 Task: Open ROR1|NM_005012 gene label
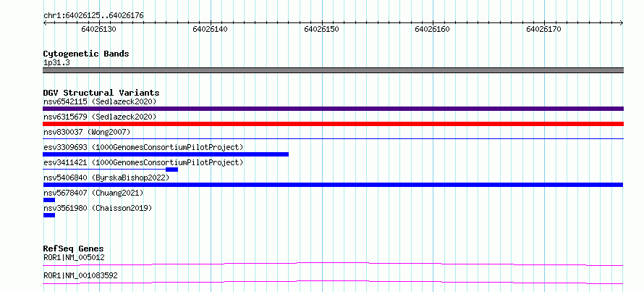74,257
